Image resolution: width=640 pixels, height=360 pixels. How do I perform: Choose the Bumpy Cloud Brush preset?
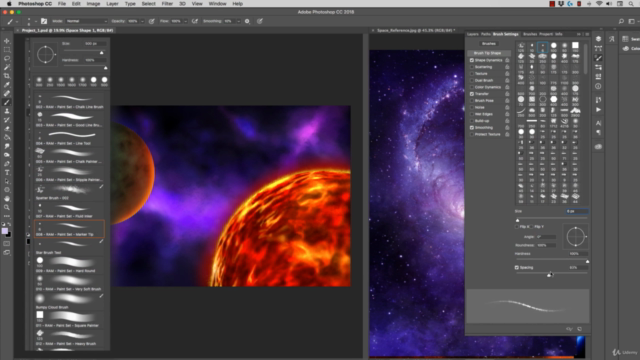(x=69, y=302)
